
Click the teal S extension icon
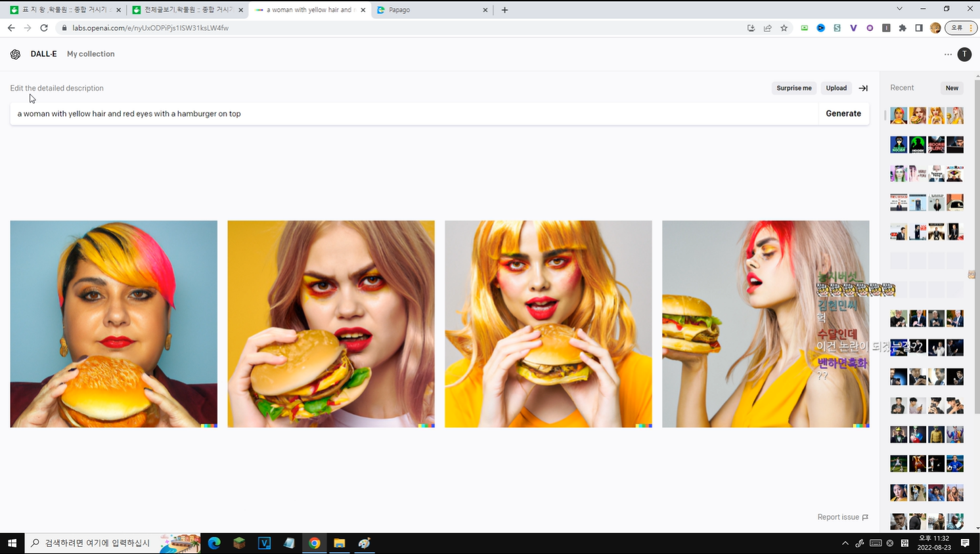pos(837,28)
